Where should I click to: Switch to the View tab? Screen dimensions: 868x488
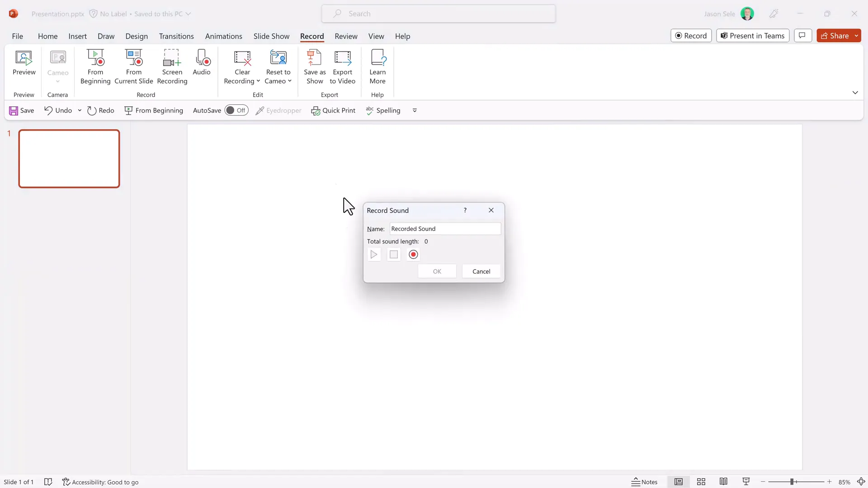[376, 36]
